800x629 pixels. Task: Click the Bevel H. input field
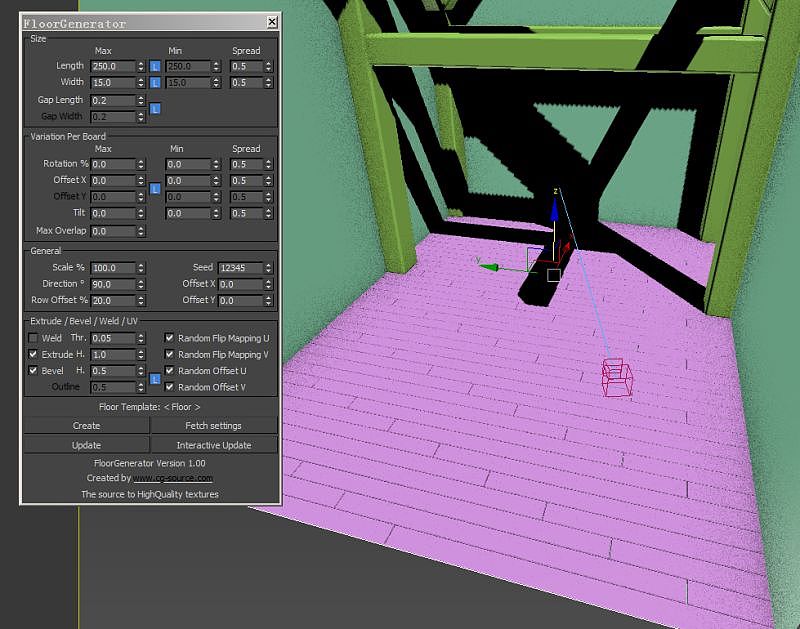pos(113,371)
